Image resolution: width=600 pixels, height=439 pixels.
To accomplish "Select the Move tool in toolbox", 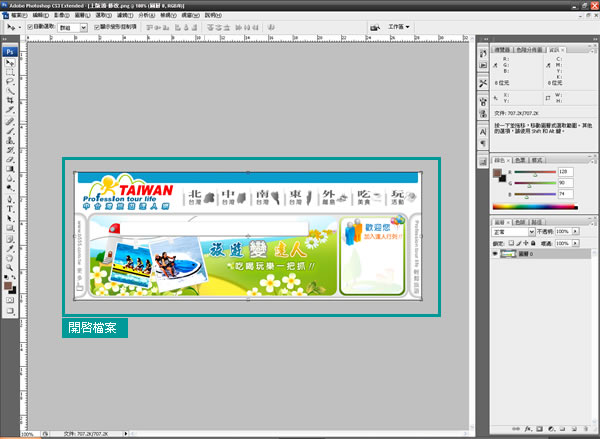I will pos(10,62).
